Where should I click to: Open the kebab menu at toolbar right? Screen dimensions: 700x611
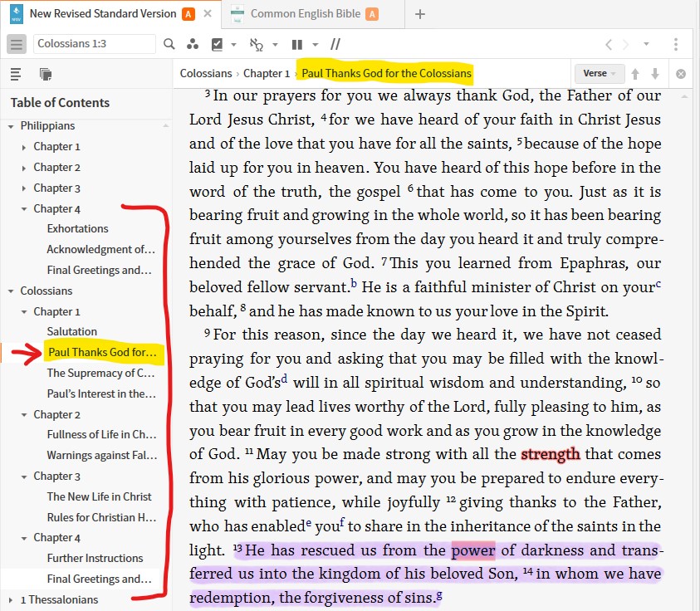coord(677,45)
